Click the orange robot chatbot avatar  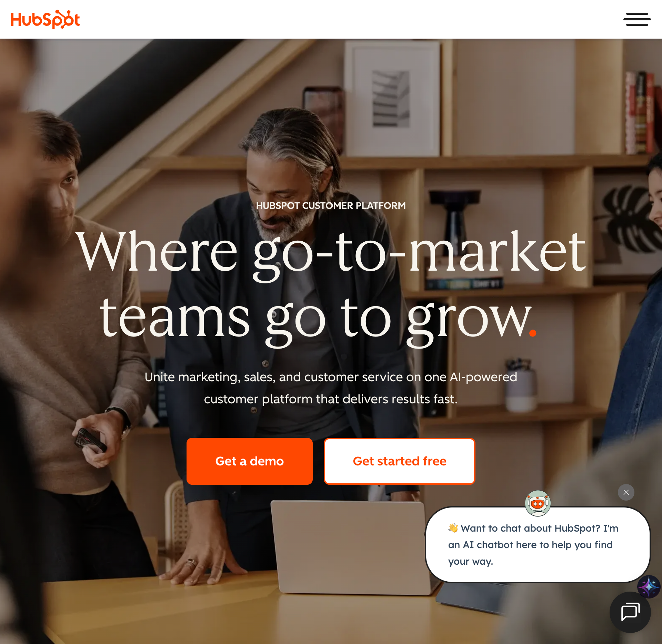pyautogui.click(x=538, y=503)
